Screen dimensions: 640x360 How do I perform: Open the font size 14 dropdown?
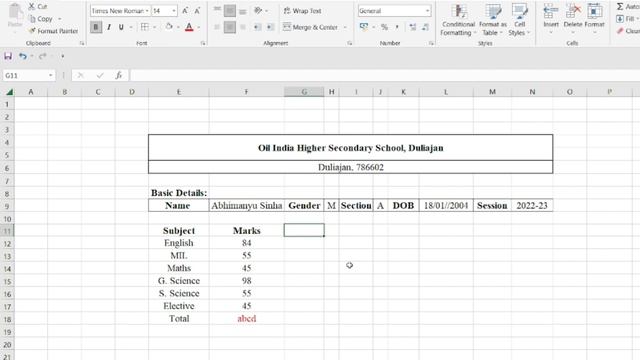point(174,11)
